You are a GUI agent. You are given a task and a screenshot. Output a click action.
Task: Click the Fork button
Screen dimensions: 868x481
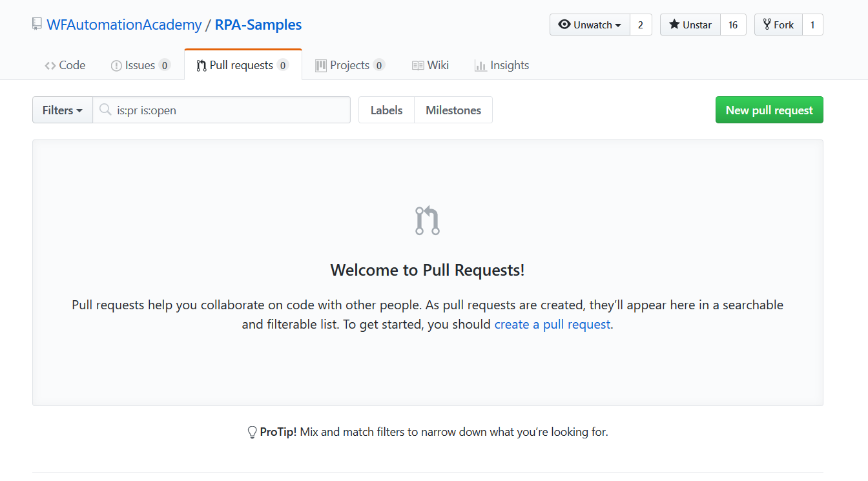[x=778, y=25]
